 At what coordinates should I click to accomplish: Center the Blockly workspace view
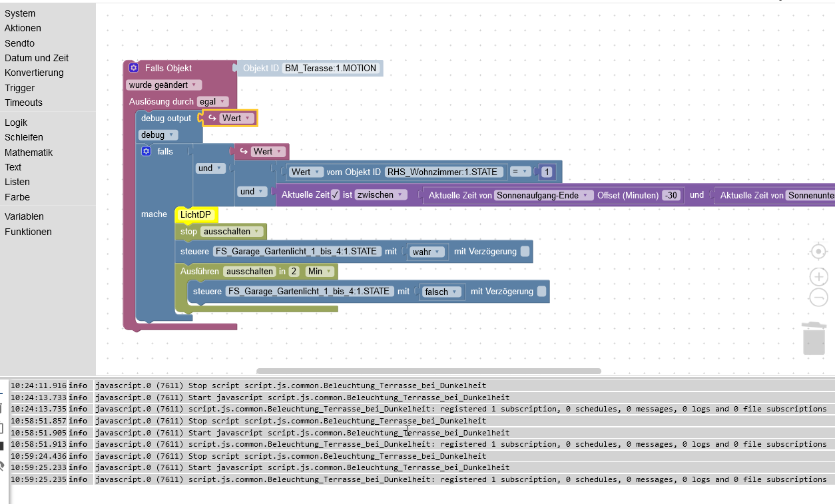818,252
